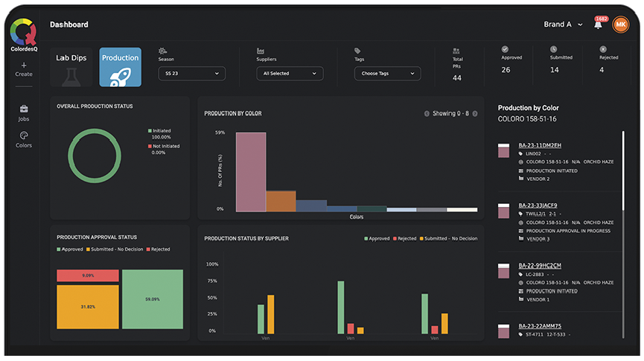Toggle Rejected legend in supplier chart
The height and width of the screenshot is (361, 644).
pos(403,239)
